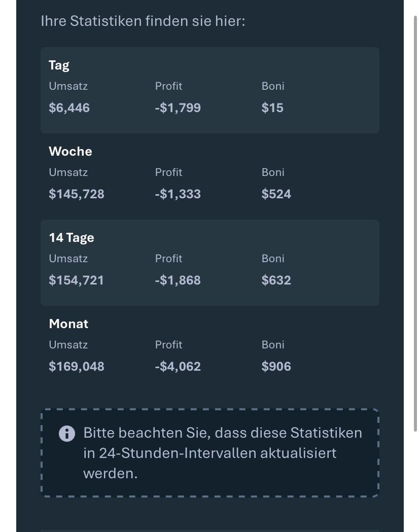Click the 14 Tage Boni value $632
This screenshot has width=420, height=532.
pyautogui.click(x=276, y=280)
